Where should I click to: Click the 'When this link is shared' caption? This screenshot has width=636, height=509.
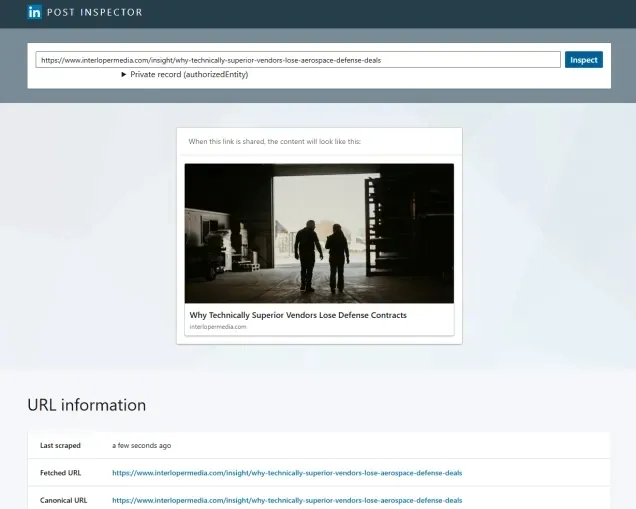coord(275,142)
